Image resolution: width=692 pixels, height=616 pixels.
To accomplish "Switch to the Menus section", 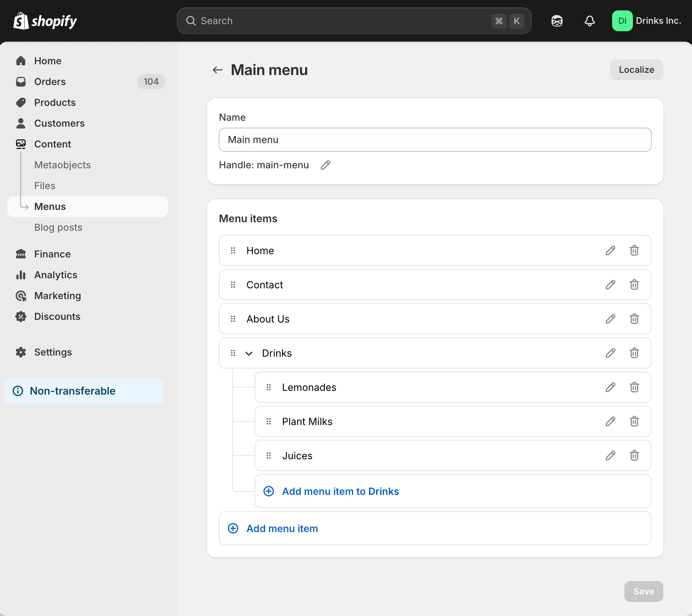I will point(50,207).
